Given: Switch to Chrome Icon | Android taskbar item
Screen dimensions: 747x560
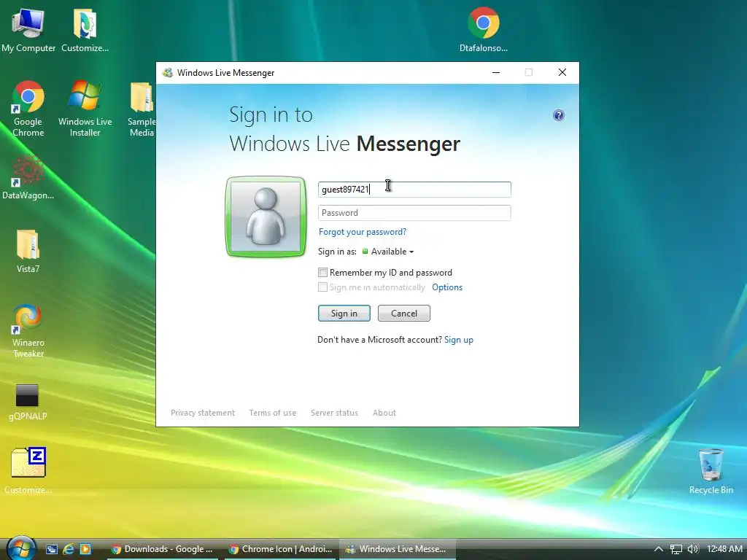Looking at the screenshot, I should pos(280,549).
